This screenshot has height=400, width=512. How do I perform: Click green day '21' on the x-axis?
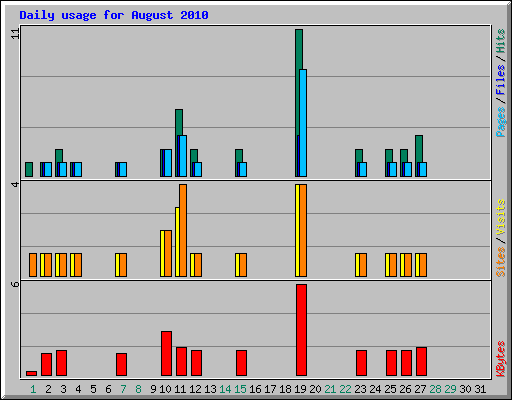click(x=330, y=389)
